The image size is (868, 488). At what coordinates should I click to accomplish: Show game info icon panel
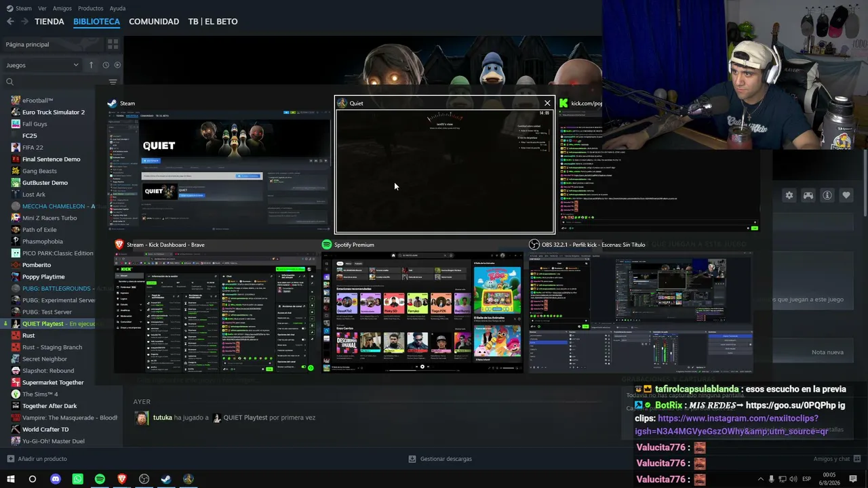click(x=827, y=195)
